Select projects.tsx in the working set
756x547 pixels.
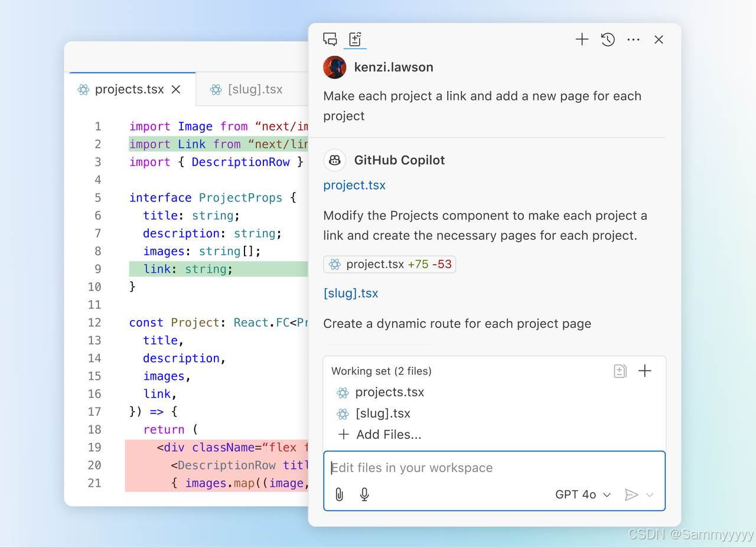tap(390, 392)
